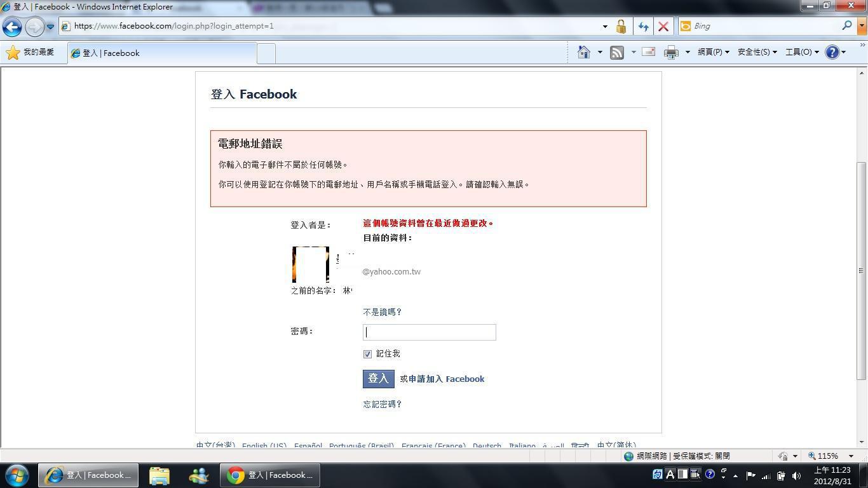
Task: Open the 網頁(P) menu
Action: pos(713,52)
